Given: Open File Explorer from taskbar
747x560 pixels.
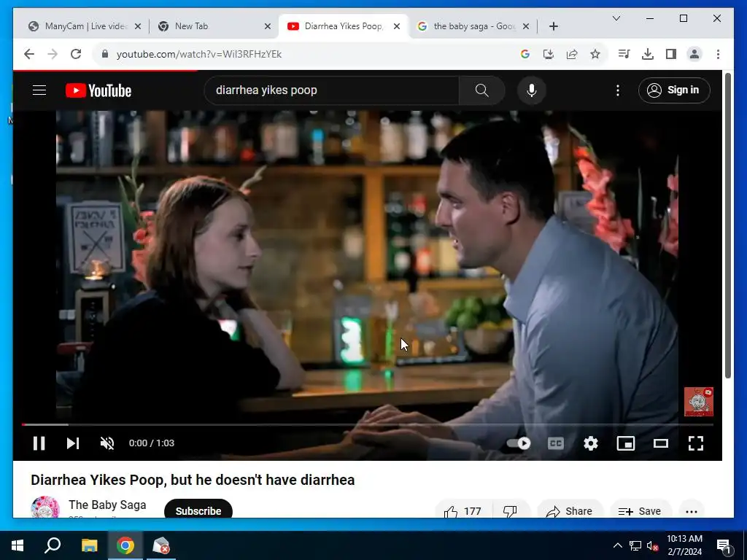Looking at the screenshot, I should 89,545.
